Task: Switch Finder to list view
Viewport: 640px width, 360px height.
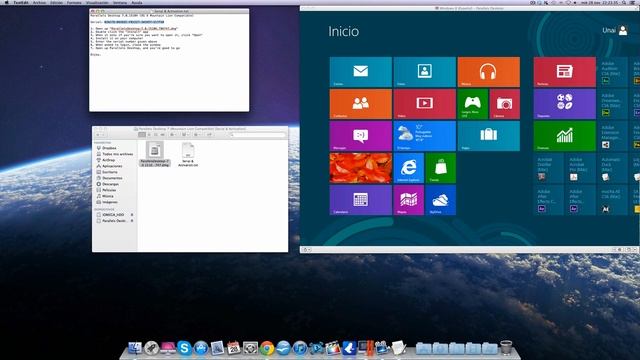Action: click(x=149, y=134)
